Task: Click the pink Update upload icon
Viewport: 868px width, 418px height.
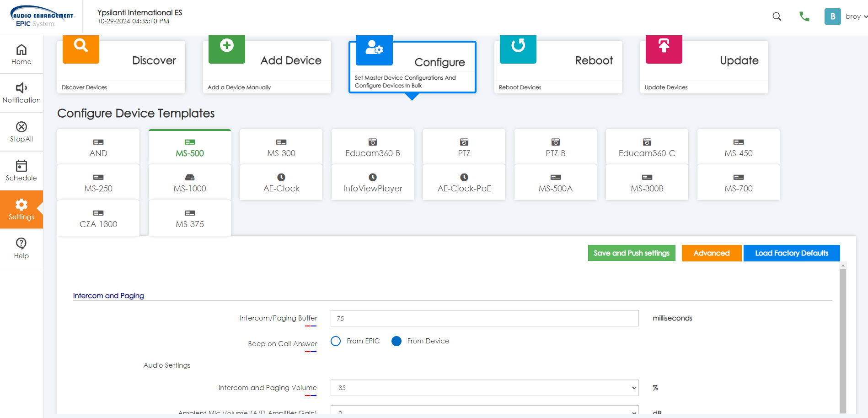Action: [664, 46]
